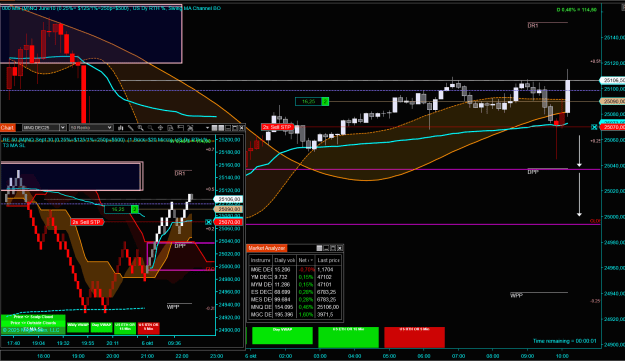Select the crosshair cursor icon
Image resolution: width=625 pixels, height=361 pixels.
(160, 128)
